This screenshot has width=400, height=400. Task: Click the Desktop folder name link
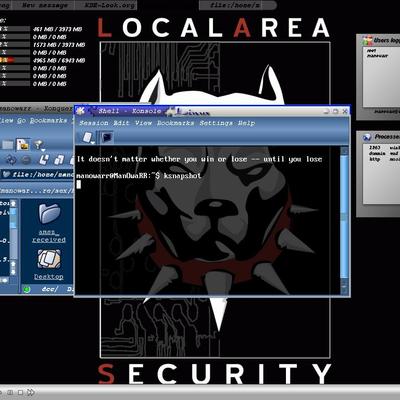coord(49,277)
